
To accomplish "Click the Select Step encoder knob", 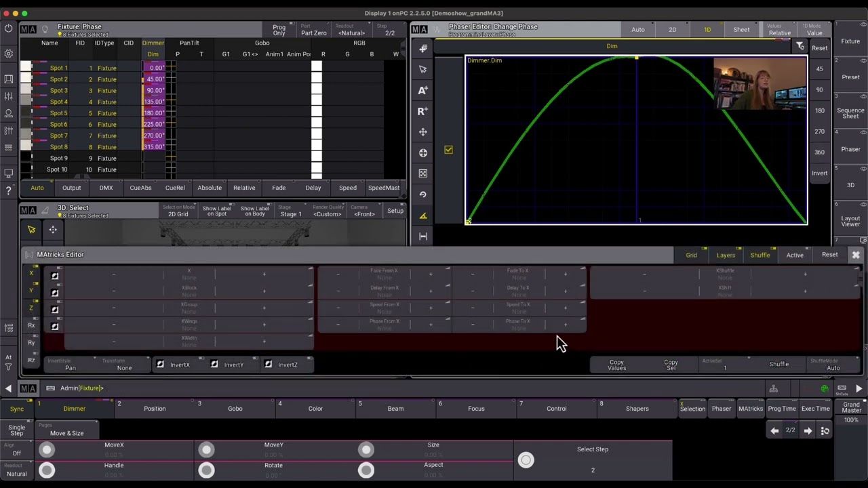I will click(526, 460).
